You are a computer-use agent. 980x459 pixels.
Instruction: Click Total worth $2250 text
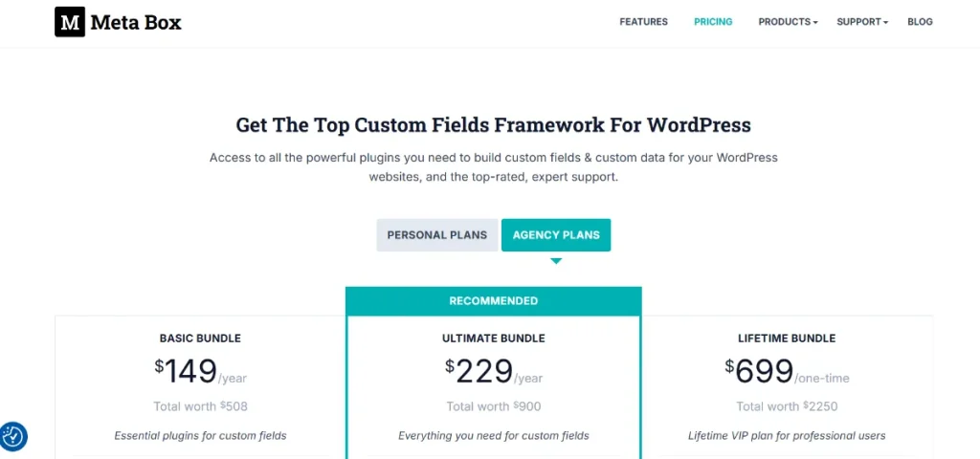(787, 406)
